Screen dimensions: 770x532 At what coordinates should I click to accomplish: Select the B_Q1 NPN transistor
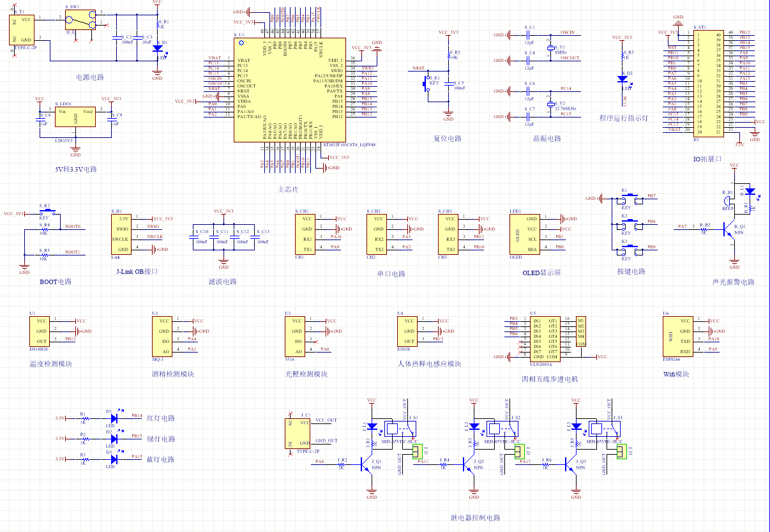pyautogui.click(x=730, y=228)
